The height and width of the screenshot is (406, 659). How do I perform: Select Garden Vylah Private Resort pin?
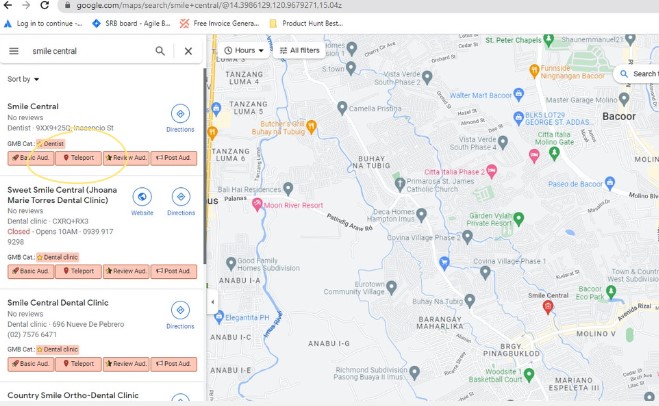519,219
